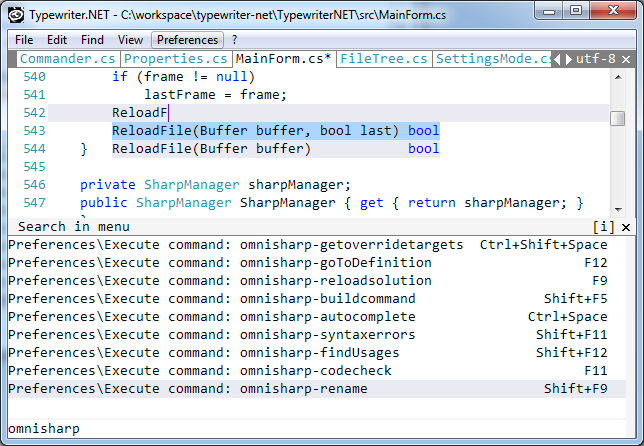Select omnisharp-reloadsolution command
This screenshot has width=644, height=446.
coord(316,281)
